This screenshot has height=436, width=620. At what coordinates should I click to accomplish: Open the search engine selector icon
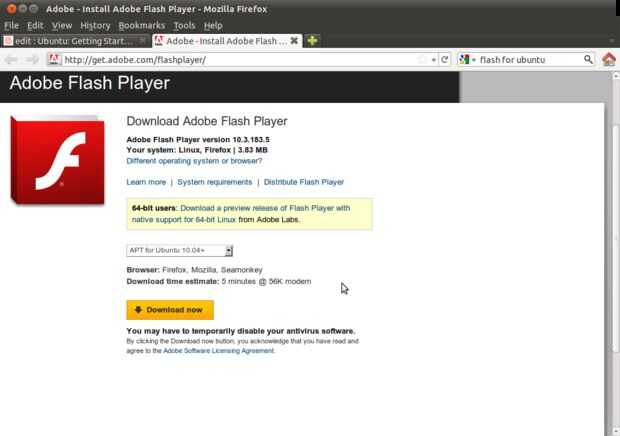[x=467, y=60]
